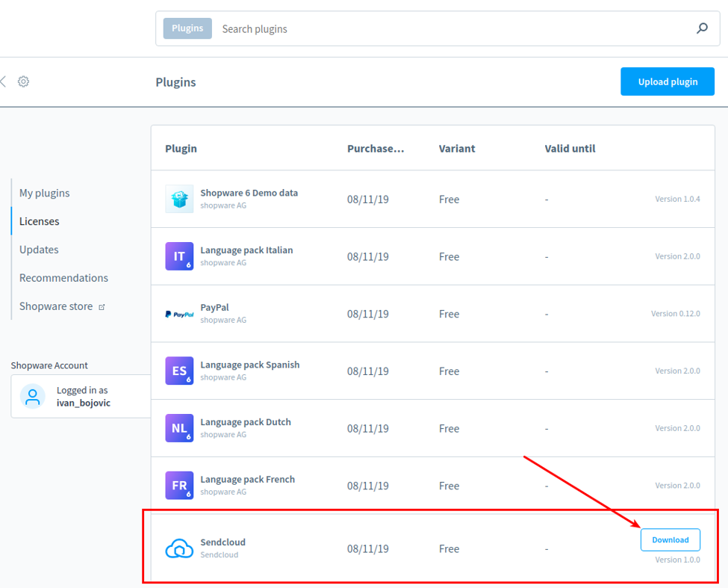The image size is (728, 588).
Task: Click the Spanish language pack ES icon
Action: (x=179, y=371)
